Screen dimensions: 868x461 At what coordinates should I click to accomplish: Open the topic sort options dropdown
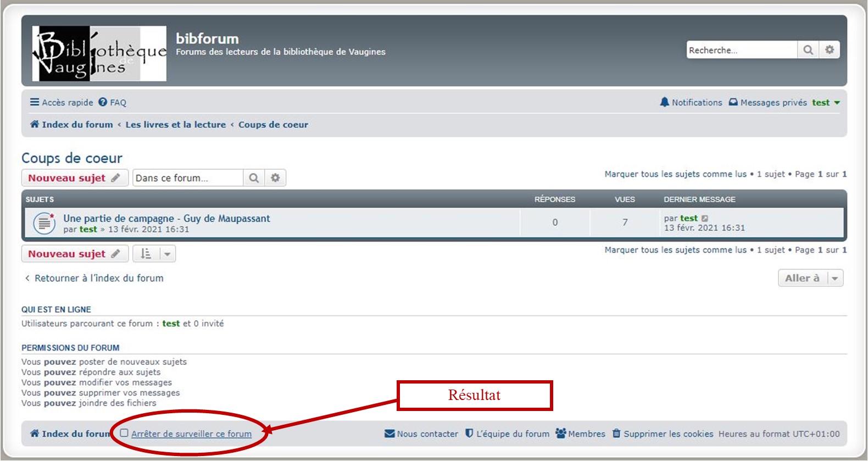point(154,254)
